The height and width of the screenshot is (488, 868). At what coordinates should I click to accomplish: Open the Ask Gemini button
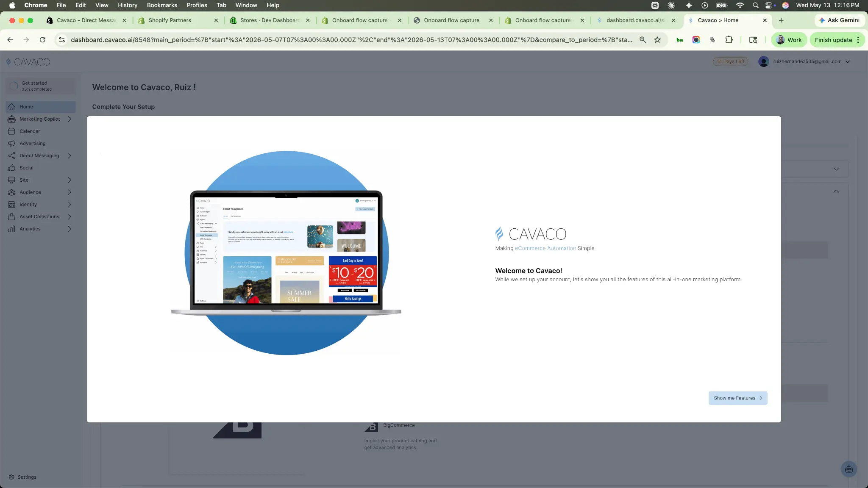[x=839, y=20]
